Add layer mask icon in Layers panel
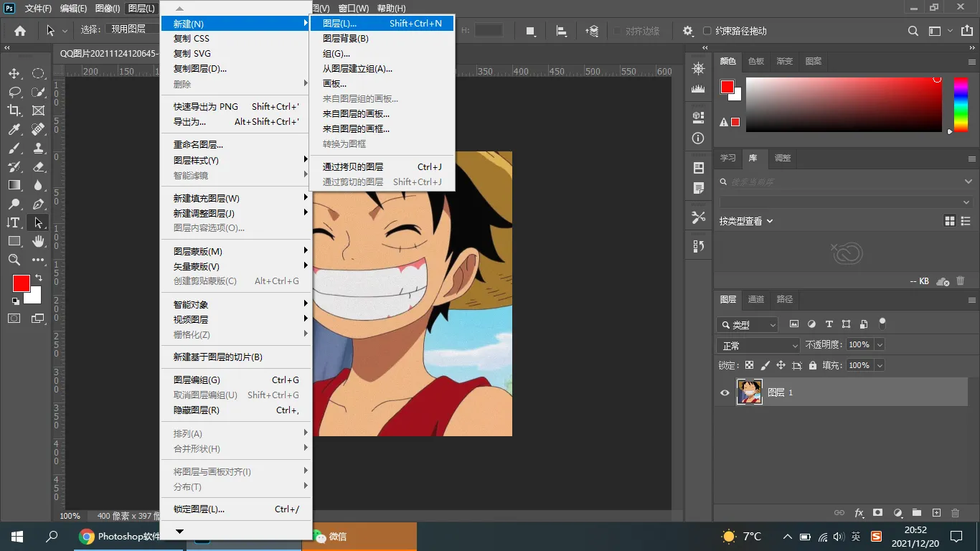This screenshot has height=551, width=980. click(x=878, y=513)
